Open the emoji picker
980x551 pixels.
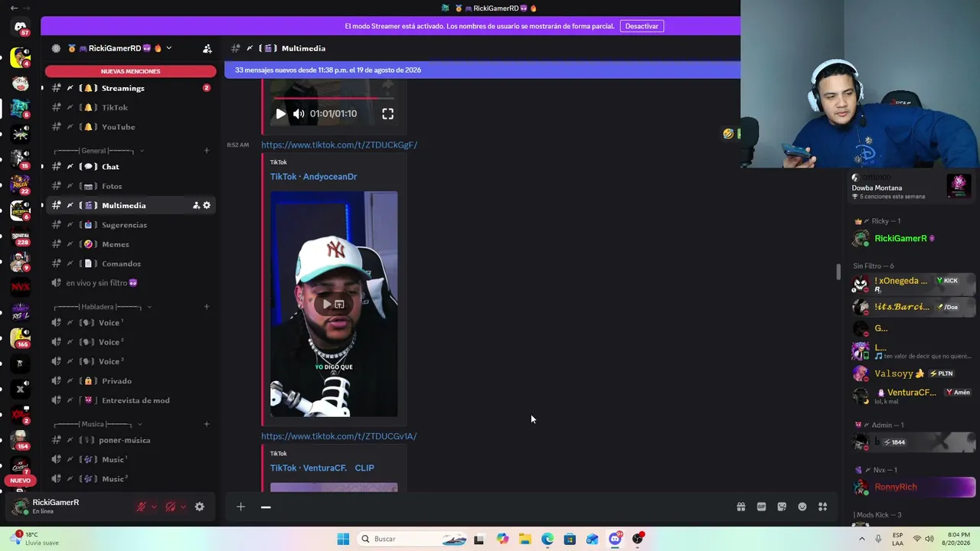point(802,507)
